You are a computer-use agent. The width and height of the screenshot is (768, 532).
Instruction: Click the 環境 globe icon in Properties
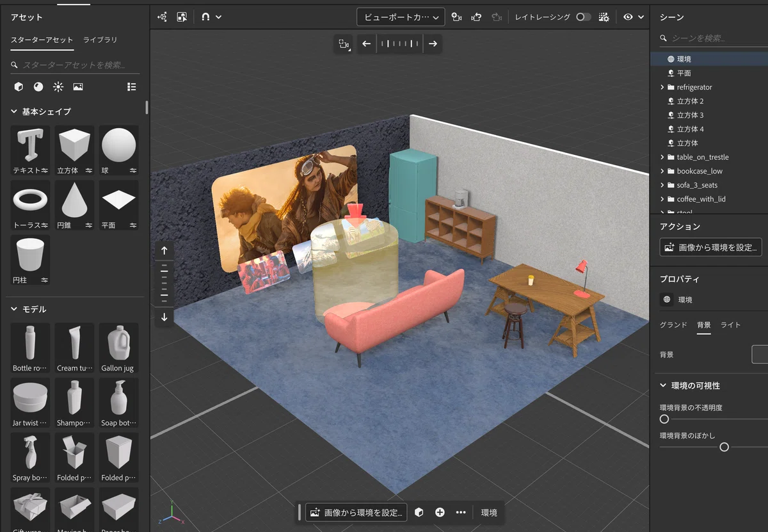[667, 300]
